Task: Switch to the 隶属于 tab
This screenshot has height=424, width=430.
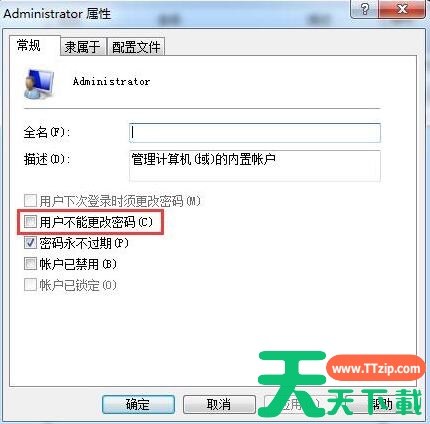Action: point(83,46)
